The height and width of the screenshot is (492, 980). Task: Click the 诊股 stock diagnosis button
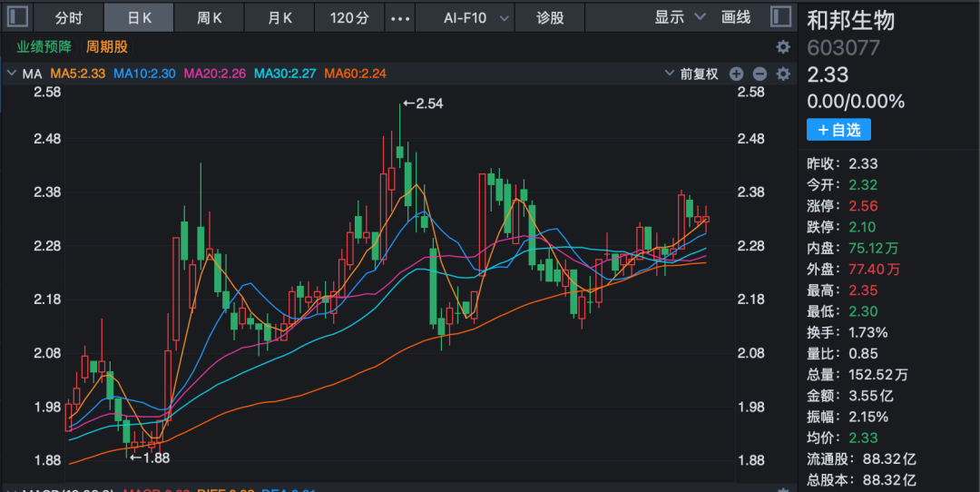550,17
